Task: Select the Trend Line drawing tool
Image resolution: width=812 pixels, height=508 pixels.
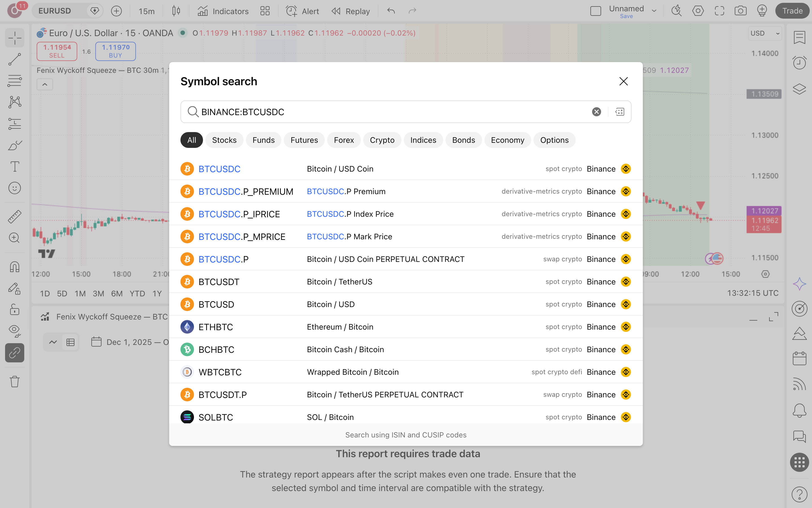Action: coord(15,60)
